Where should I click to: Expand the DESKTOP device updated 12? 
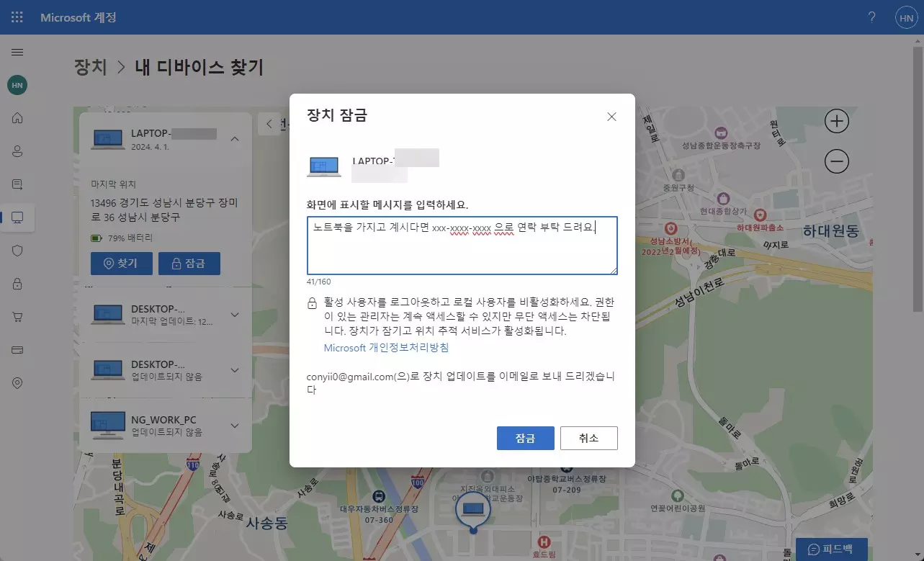click(235, 314)
